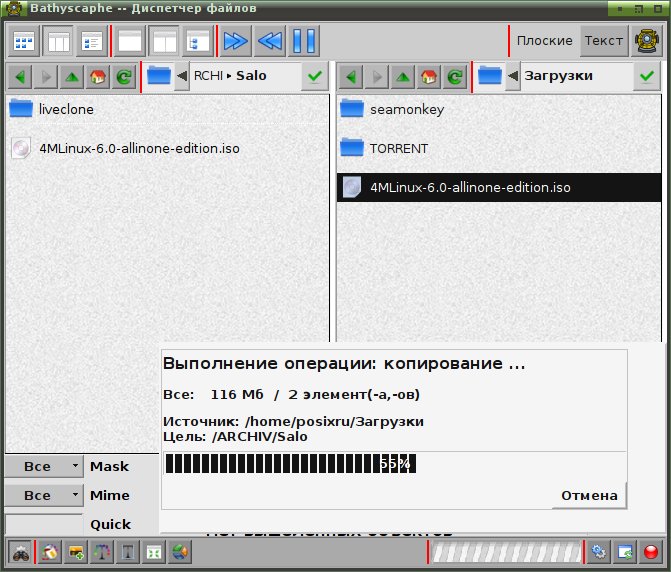
Task: Expand the right path scroll arrow
Action: tap(513, 76)
